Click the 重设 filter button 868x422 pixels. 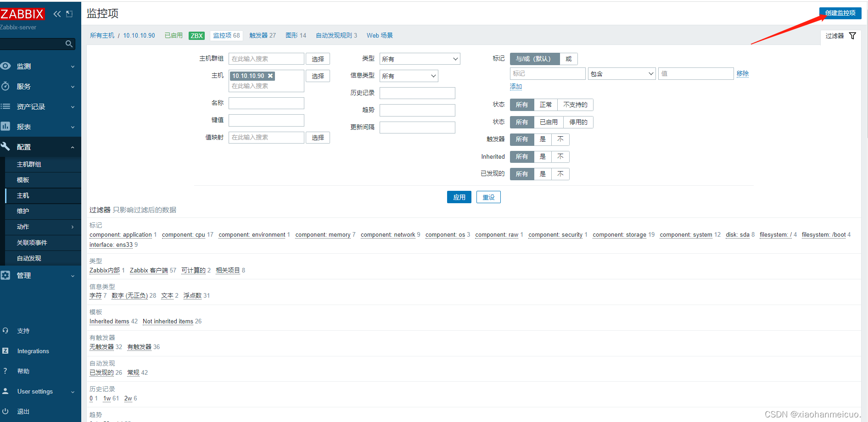tap(488, 197)
